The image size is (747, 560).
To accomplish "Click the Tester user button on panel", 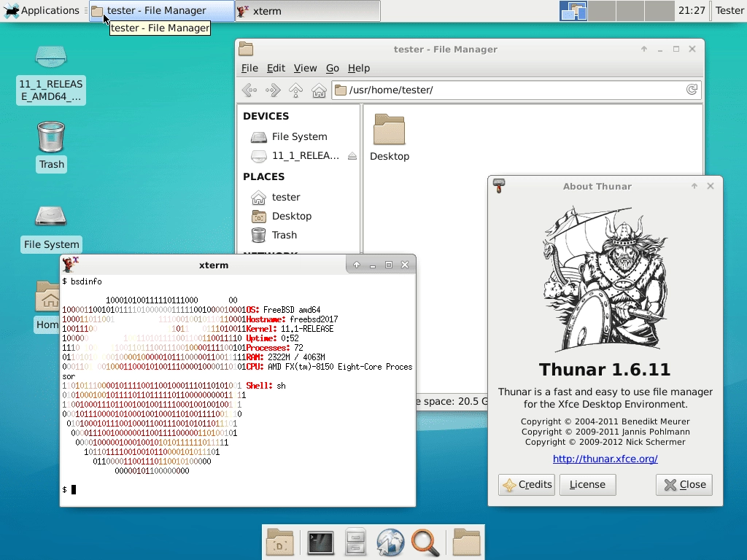I will coord(729,10).
